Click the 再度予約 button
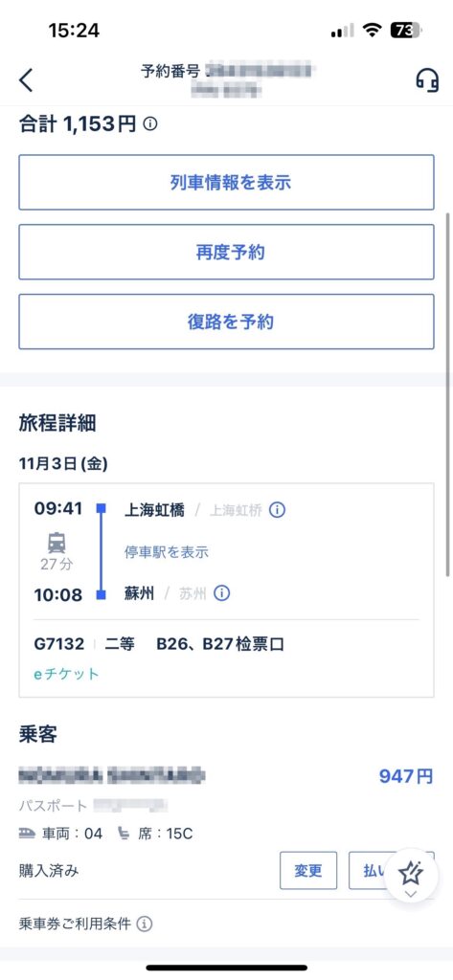Screen dimensions: 453x980 pos(226,252)
